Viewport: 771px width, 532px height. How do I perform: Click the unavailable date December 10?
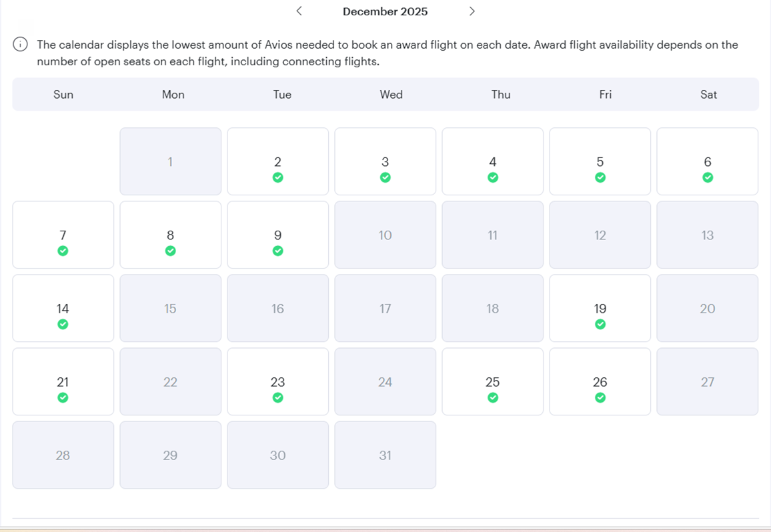[x=385, y=235]
